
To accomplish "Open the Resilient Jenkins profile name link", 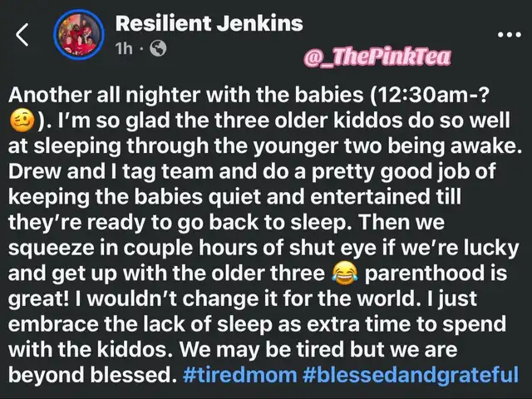I will [x=209, y=24].
